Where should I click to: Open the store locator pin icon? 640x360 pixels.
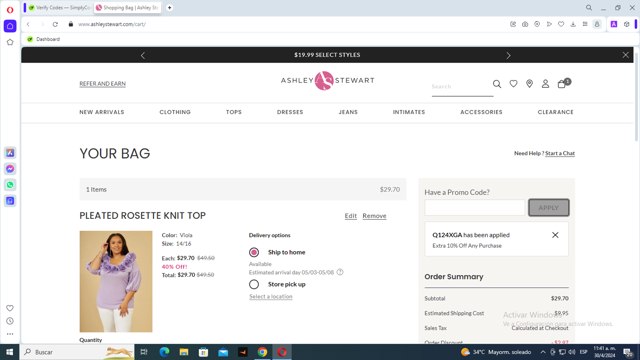(x=529, y=84)
